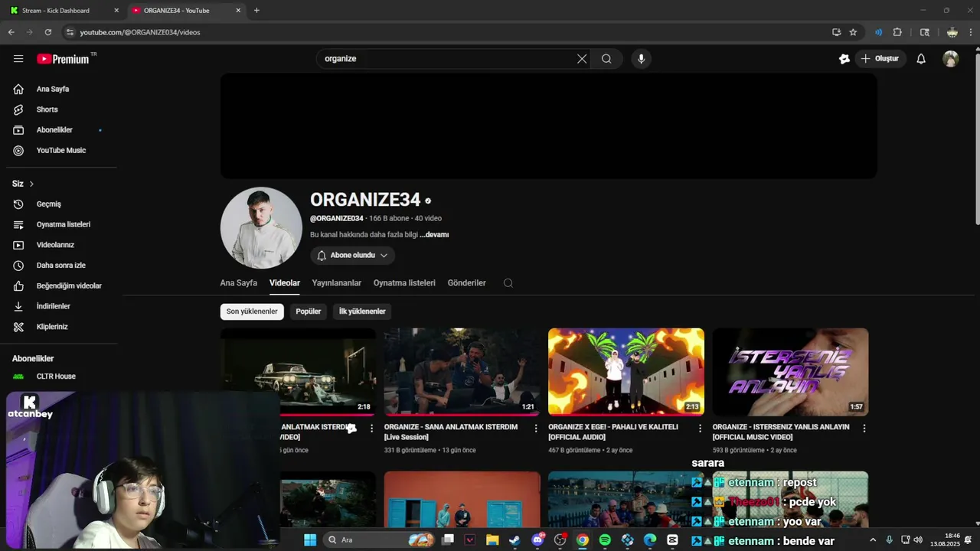
Task: Expand the Siz section chevron
Action: (31, 184)
